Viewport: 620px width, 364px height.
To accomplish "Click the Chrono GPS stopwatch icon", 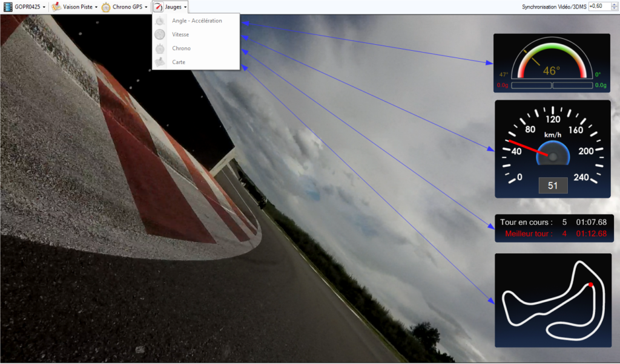I will coord(106,7).
